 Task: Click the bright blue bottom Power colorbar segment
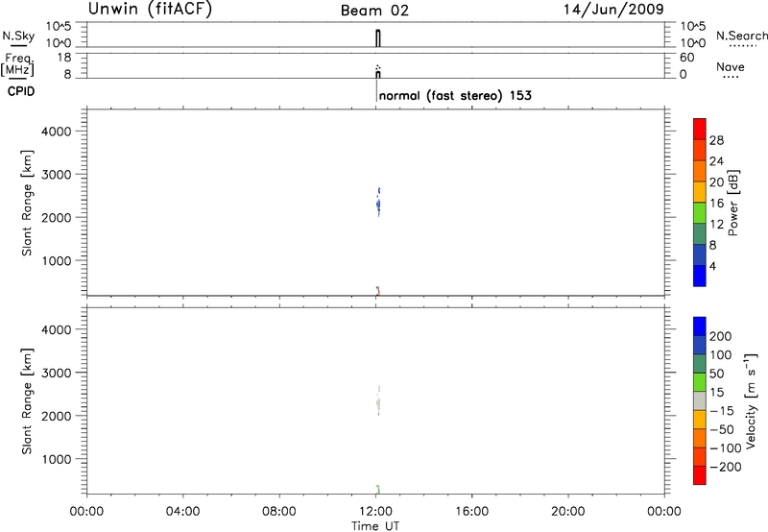tap(700, 276)
